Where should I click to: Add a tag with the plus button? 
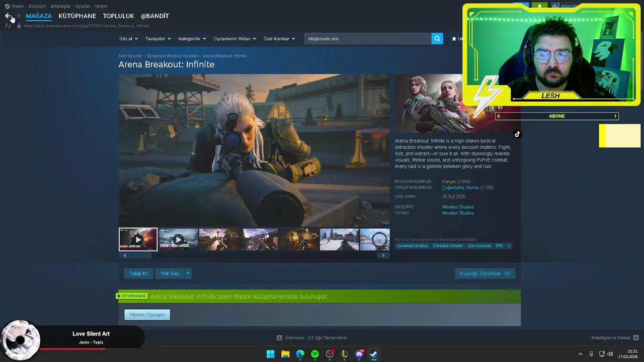[509, 246]
